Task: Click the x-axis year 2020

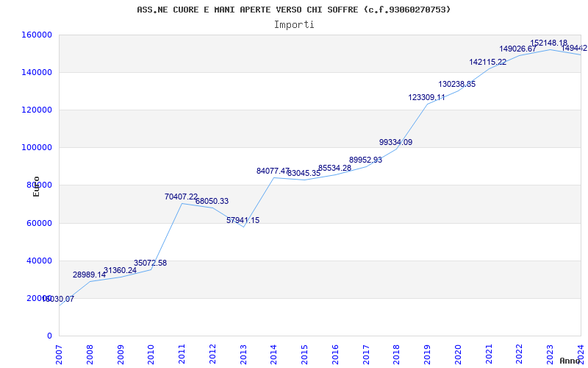Action: (x=458, y=355)
